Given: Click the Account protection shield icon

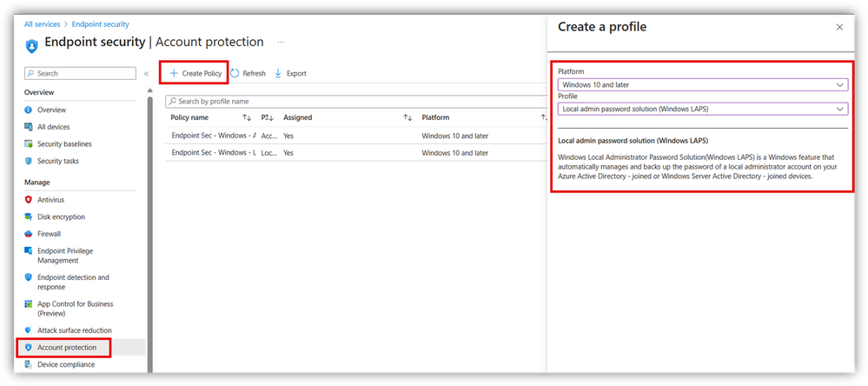Looking at the screenshot, I should pos(29,347).
